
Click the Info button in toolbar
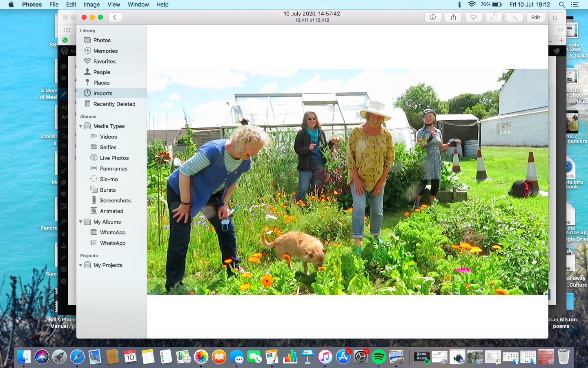[433, 17]
